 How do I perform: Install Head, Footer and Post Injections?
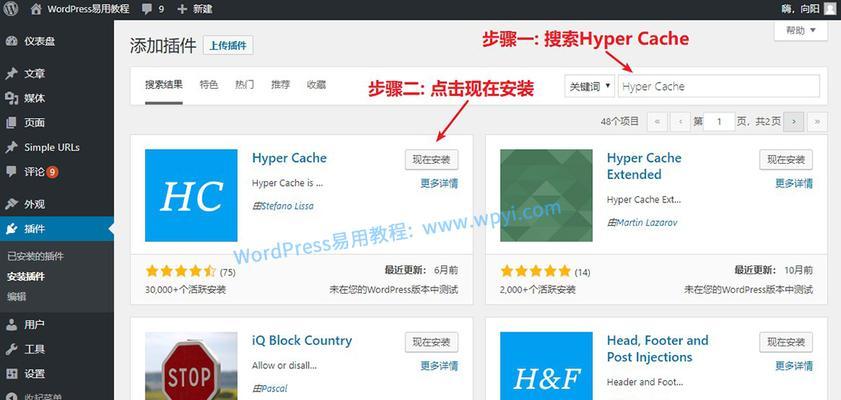click(x=786, y=342)
